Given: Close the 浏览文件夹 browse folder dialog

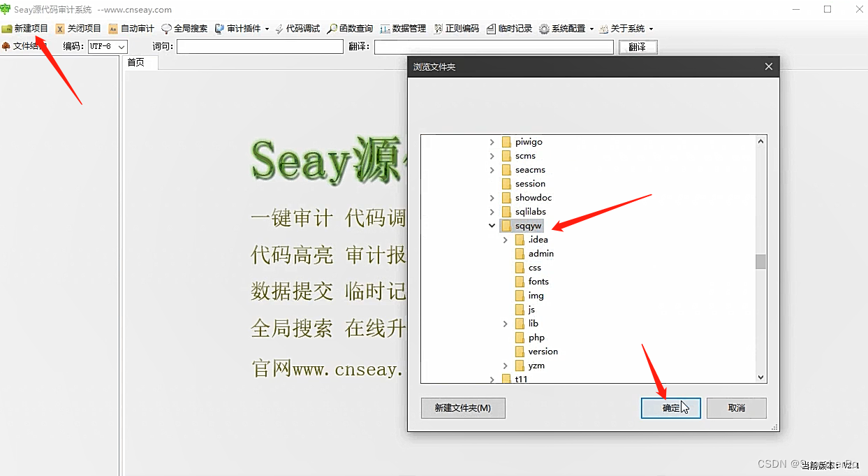Looking at the screenshot, I should [768, 66].
